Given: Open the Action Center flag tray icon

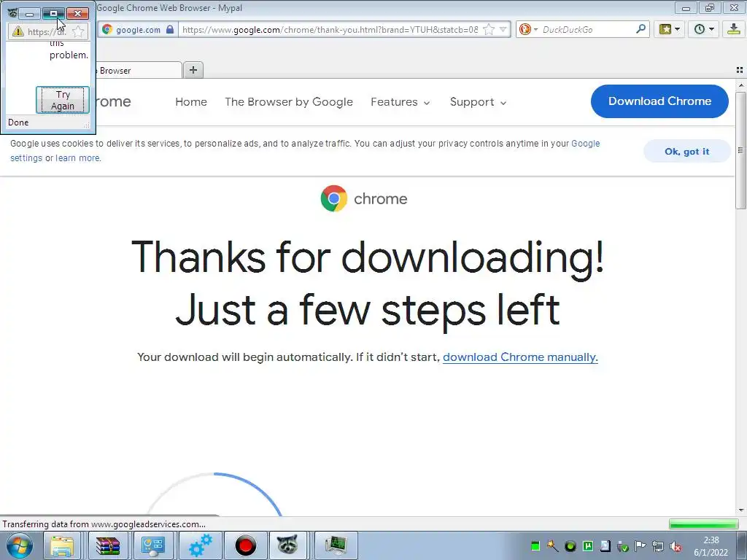Looking at the screenshot, I should pos(640,546).
